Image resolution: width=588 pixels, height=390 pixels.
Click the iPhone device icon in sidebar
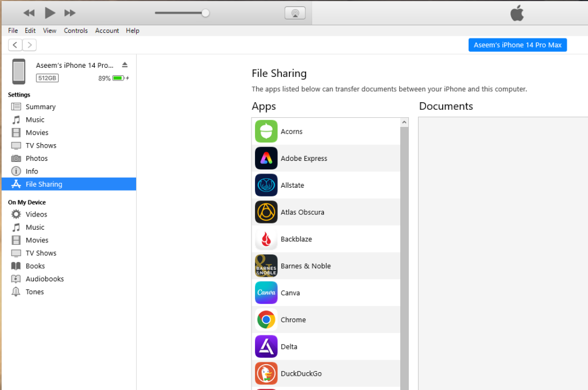point(19,71)
